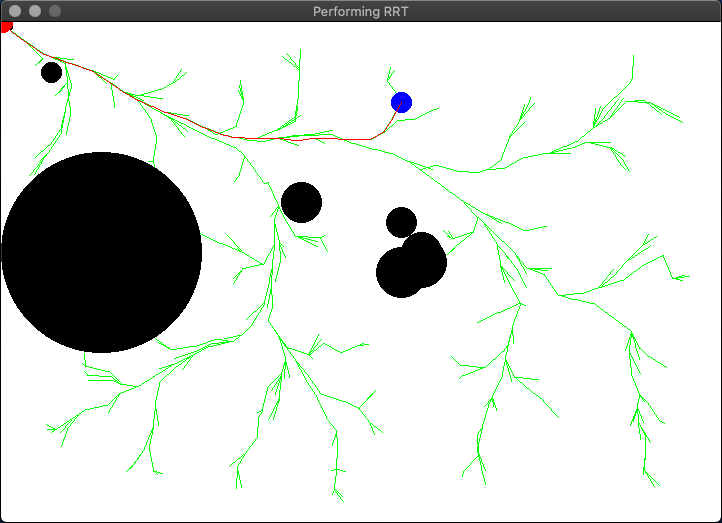The width and height of the screenshot is (722, 523).
Task: Click the "Performing RRT" window title text
Action: [361, 11]
